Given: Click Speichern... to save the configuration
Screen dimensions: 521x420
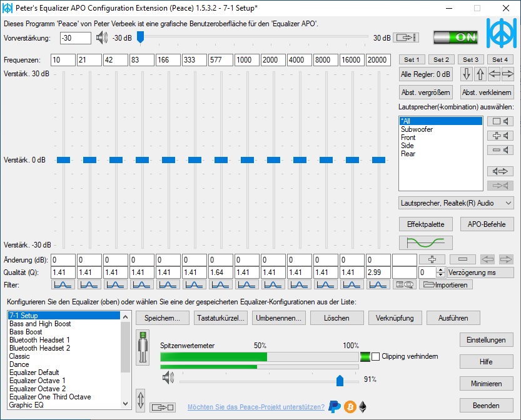Looking at the screenshot, I should click(163, 318).
